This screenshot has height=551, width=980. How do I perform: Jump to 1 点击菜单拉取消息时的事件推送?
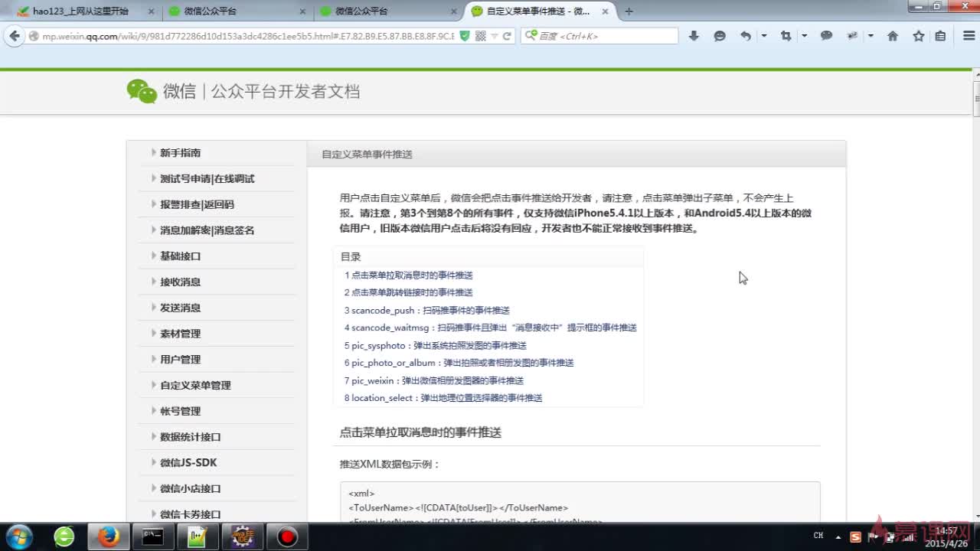pyautogui.click(x=409, y=275)
